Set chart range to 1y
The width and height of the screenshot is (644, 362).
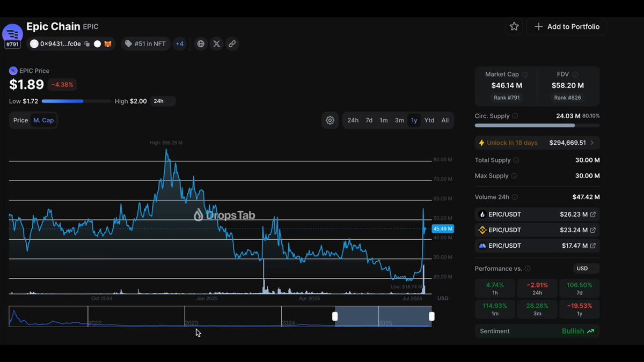pos(414,120)
